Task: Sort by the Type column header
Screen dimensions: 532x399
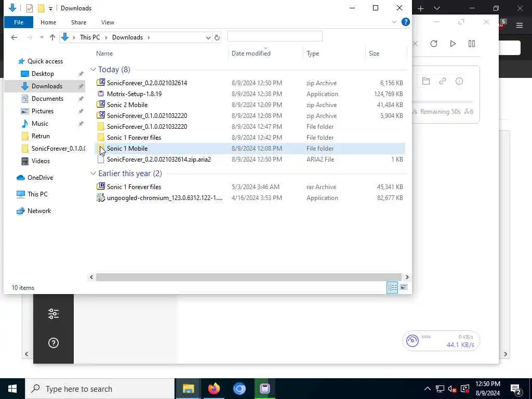Action: (x=313, y=54)
